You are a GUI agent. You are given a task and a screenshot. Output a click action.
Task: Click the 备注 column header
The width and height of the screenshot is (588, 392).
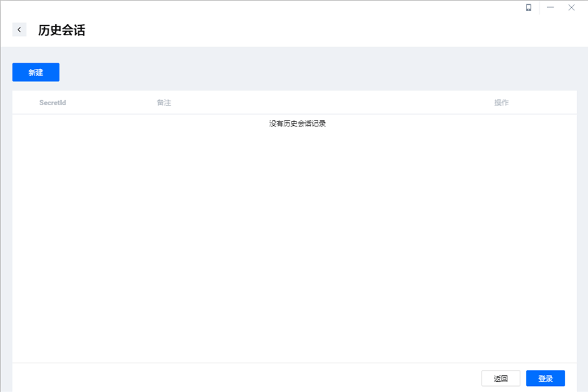coord(164,103)
